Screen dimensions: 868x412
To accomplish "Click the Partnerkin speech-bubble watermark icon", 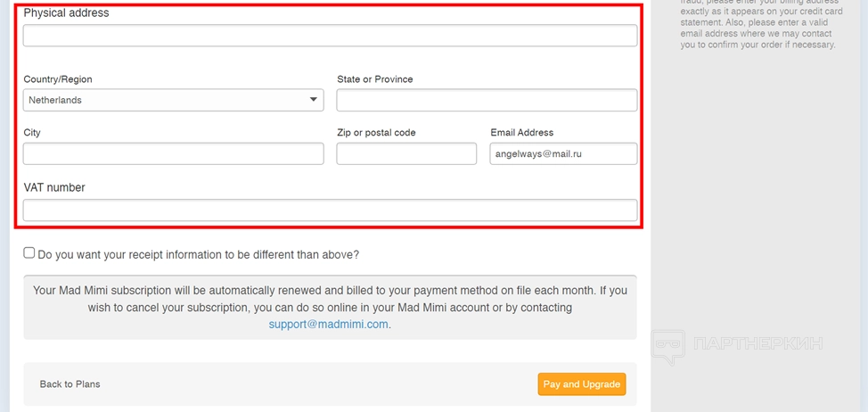I will pos(667,346).
